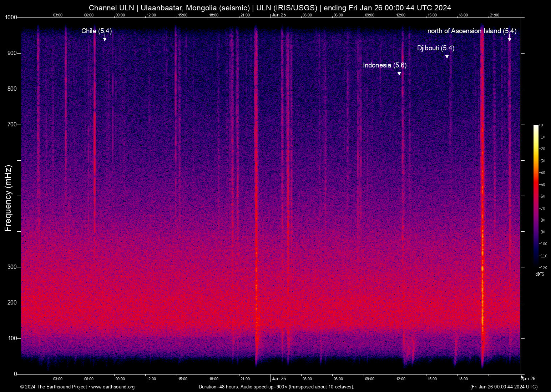
Task: Select the Djibouti (5.4) event label
Action: [435, 48]
